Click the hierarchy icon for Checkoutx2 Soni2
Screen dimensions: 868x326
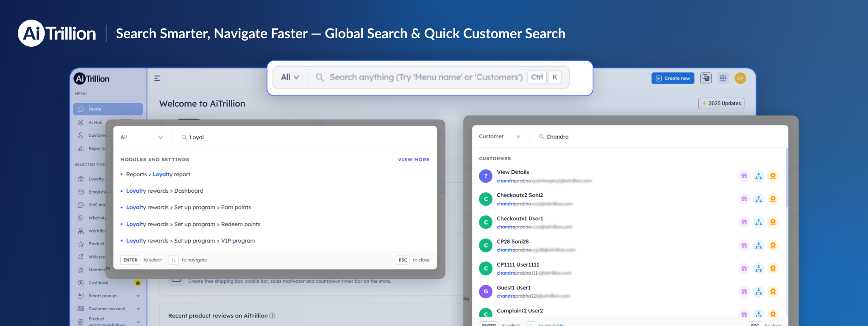[x=759, y=199]
